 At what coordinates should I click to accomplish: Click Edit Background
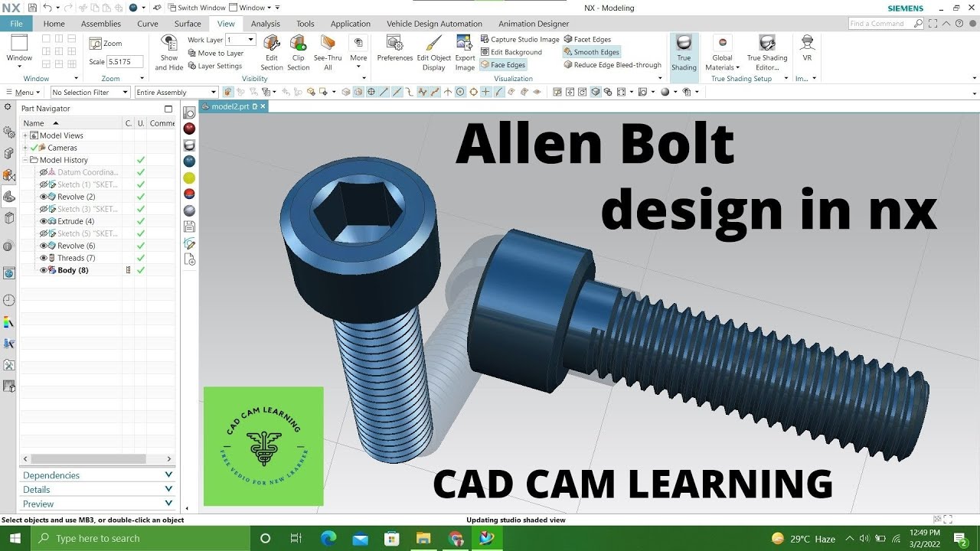tap(511, 52)
